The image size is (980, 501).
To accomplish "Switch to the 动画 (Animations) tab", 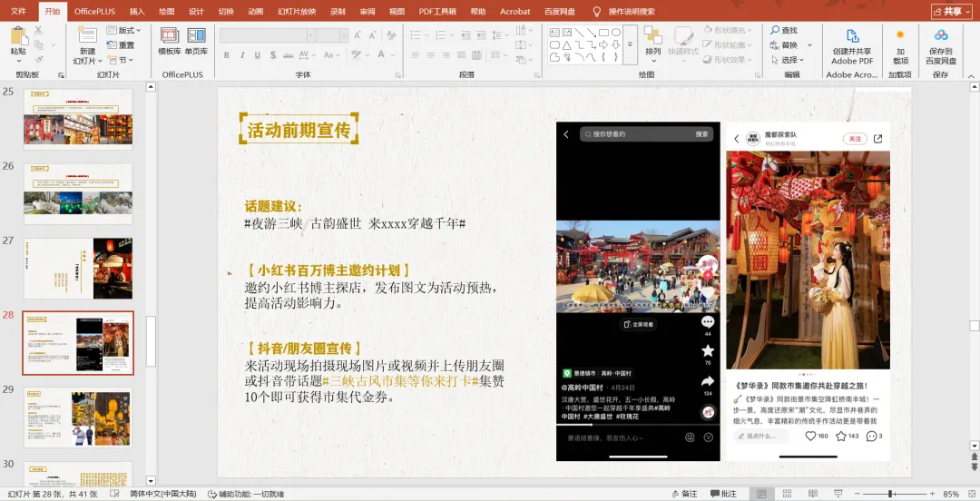I will 256,11.
